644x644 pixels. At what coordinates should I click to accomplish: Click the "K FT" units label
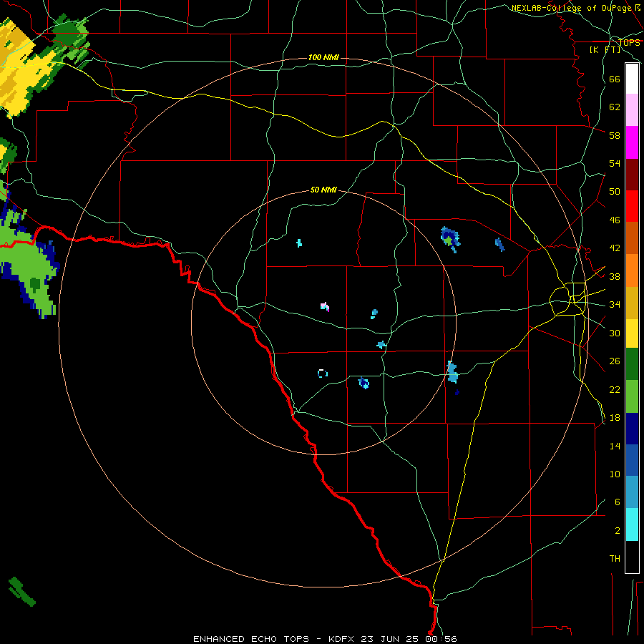(605, 49)
